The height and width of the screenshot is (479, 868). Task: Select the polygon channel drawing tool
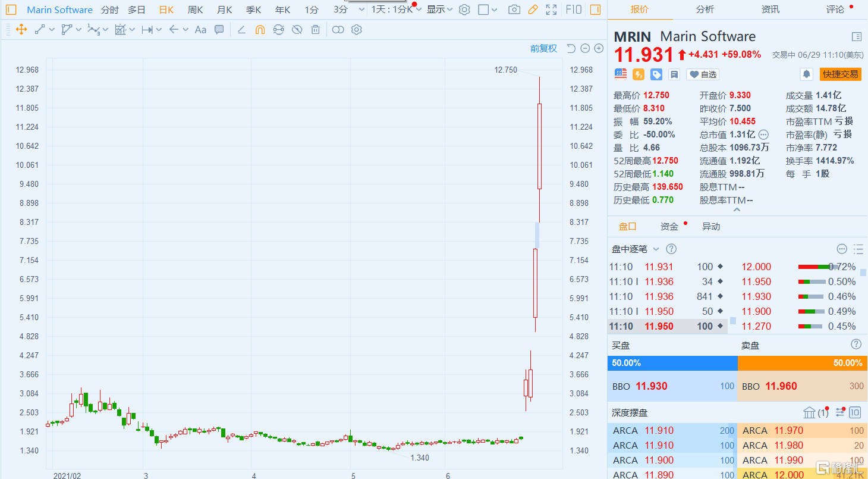pyautogui.click(x=67, y=30)
